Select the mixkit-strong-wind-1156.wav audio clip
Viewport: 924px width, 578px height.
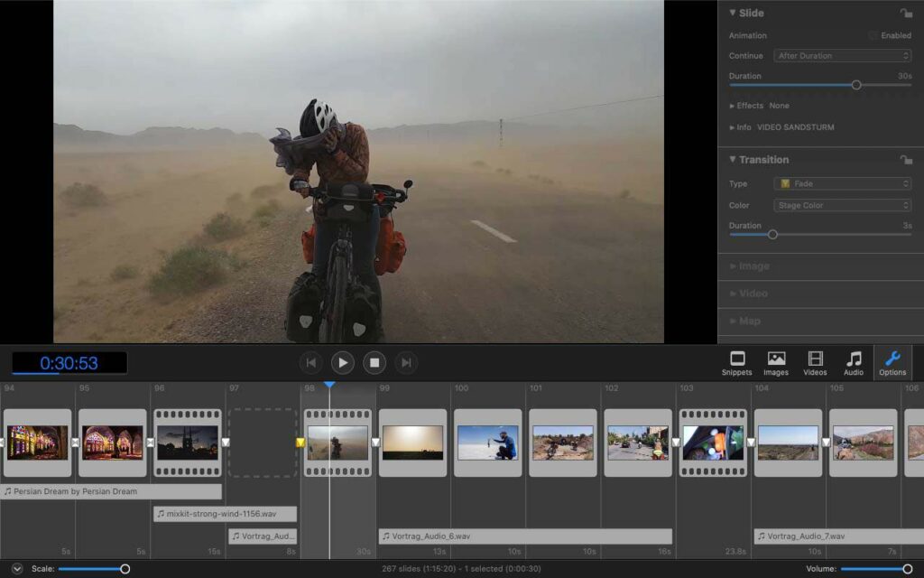coord(225,514)
